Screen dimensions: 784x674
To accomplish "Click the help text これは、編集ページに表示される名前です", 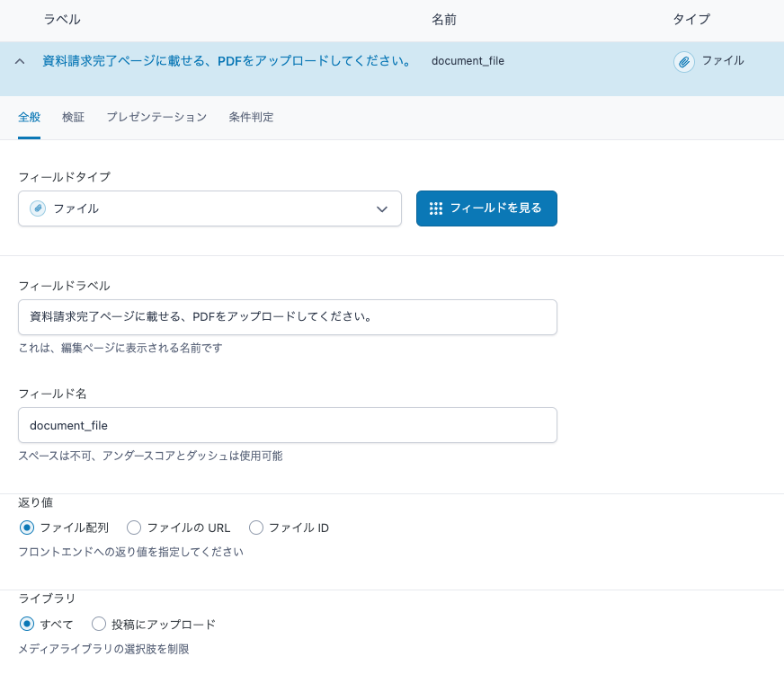I will click(x=120, y=348).
